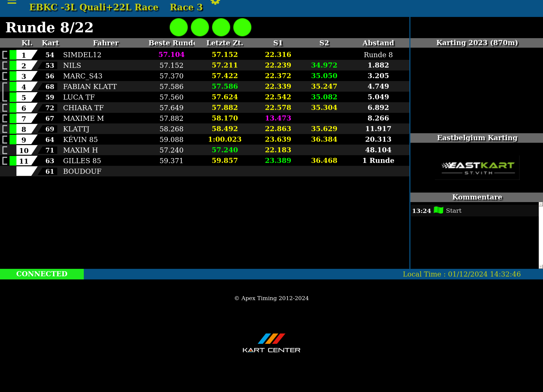The height and width of the screenshot is (392, 543).
Task: Click the green CONNECTED status indicator
Action: pyautogui.click(x=42, y=274)
